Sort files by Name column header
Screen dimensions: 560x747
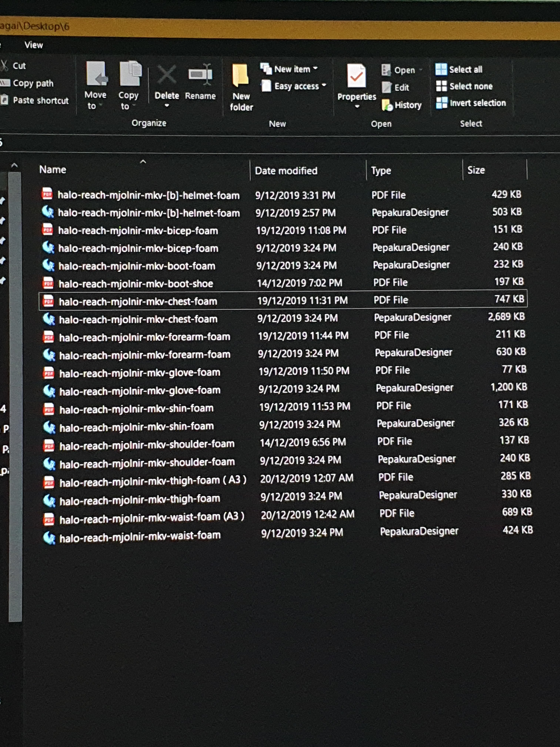coord(53,170)
